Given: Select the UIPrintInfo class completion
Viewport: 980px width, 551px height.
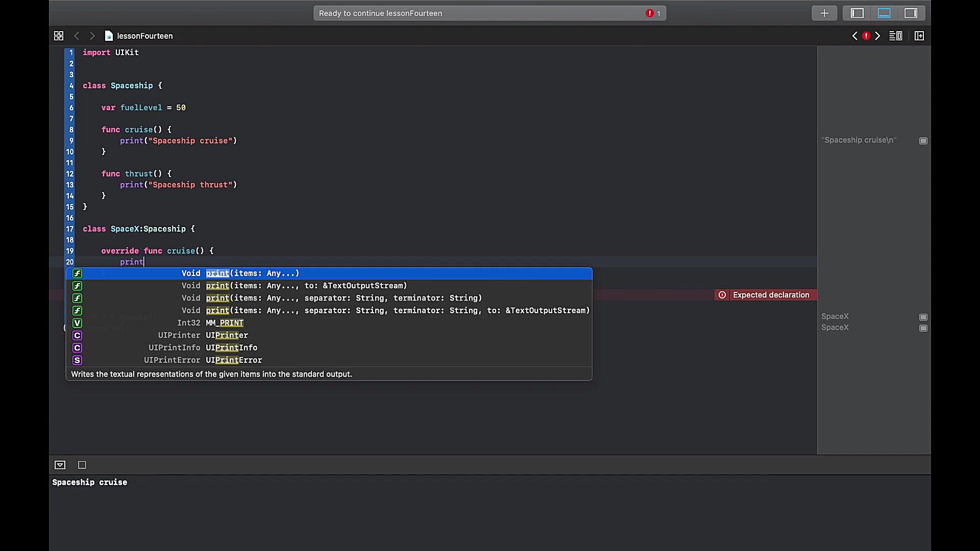Looking at the screenshot, I should 329,347.
